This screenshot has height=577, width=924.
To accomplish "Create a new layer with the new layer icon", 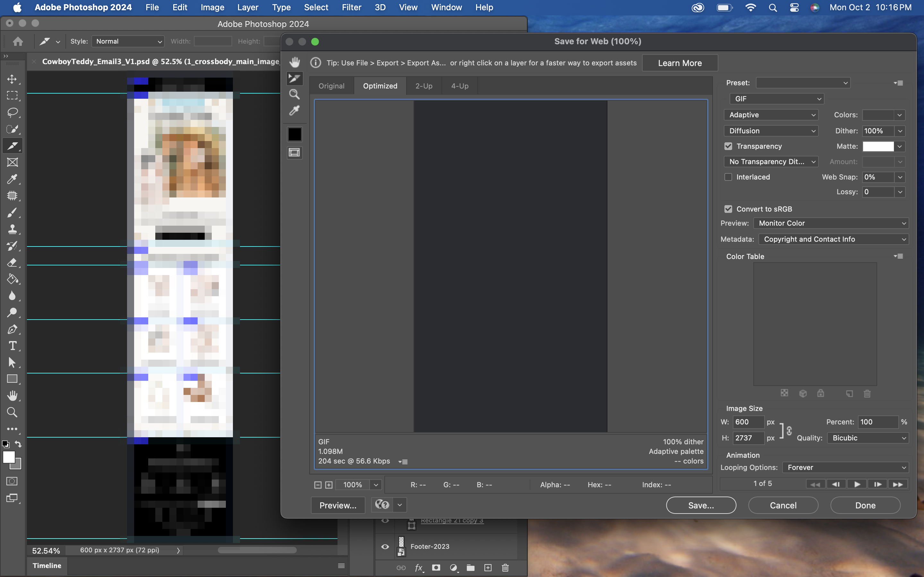I will pos(488,568).
